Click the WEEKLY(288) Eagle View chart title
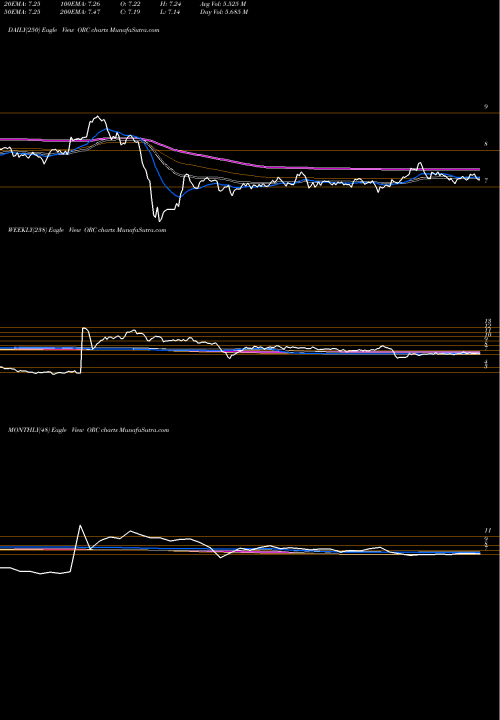This screenshot has height=720, width=500. [87, 230]
